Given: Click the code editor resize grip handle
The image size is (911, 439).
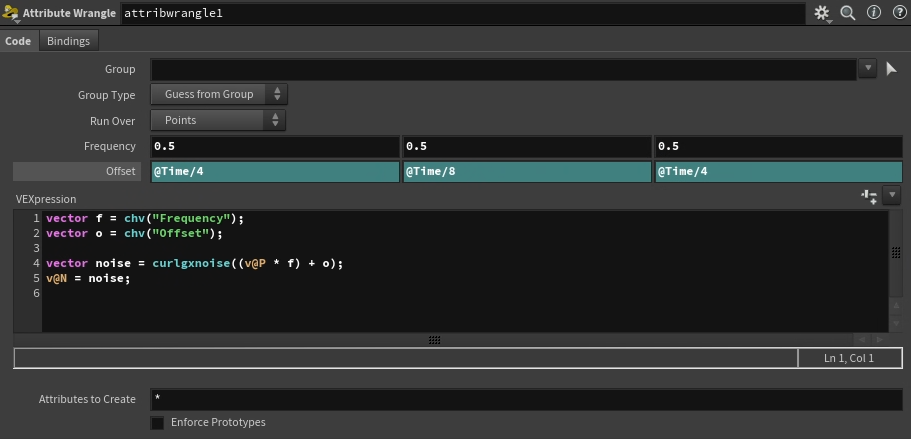Looking at the screenshot, I should pyautogui.click(x=434, y=340).
